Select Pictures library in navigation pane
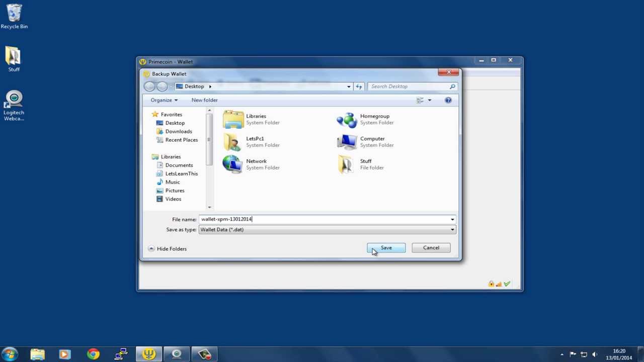644x362 pixels. (x=170, y=191)
